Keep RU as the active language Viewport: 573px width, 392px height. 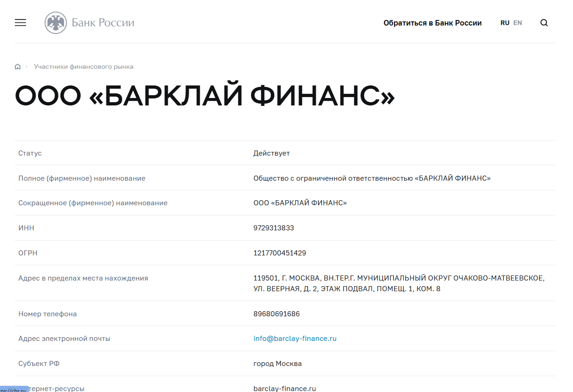(x=505, y=22)
